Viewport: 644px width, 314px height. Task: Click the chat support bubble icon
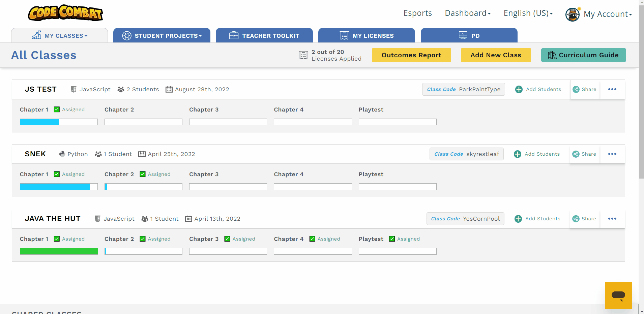(618, 295)
